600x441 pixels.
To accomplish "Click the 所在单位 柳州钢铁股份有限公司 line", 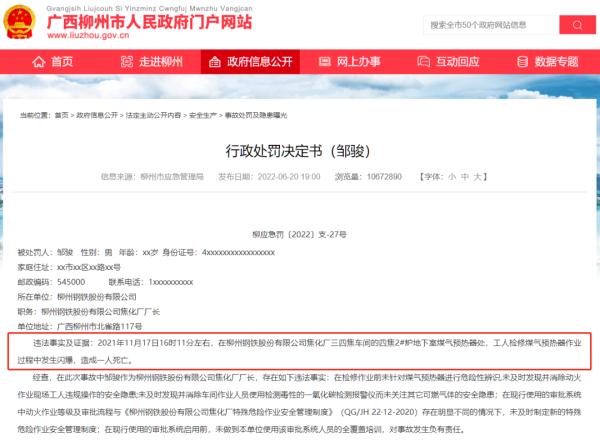I will click(77, 297).
